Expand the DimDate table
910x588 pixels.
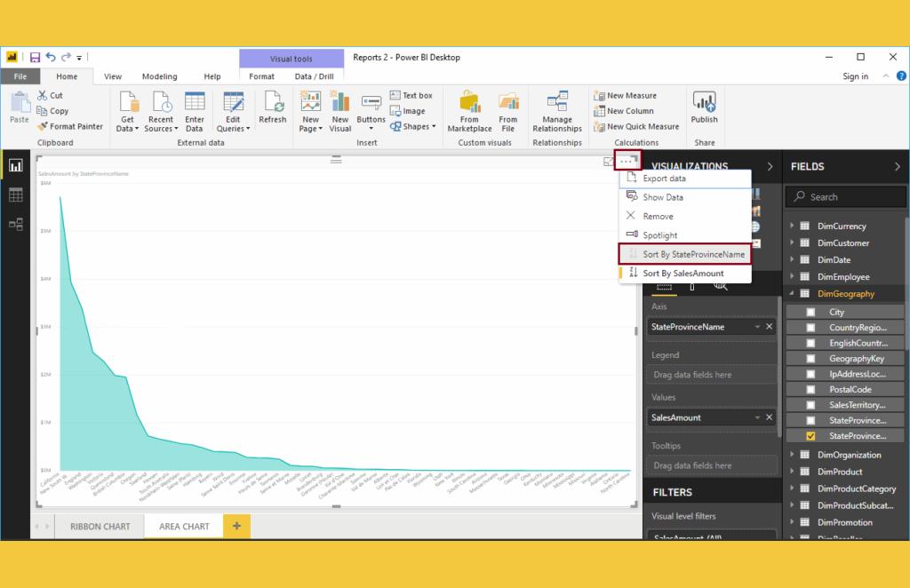click(x=792, y=259)
